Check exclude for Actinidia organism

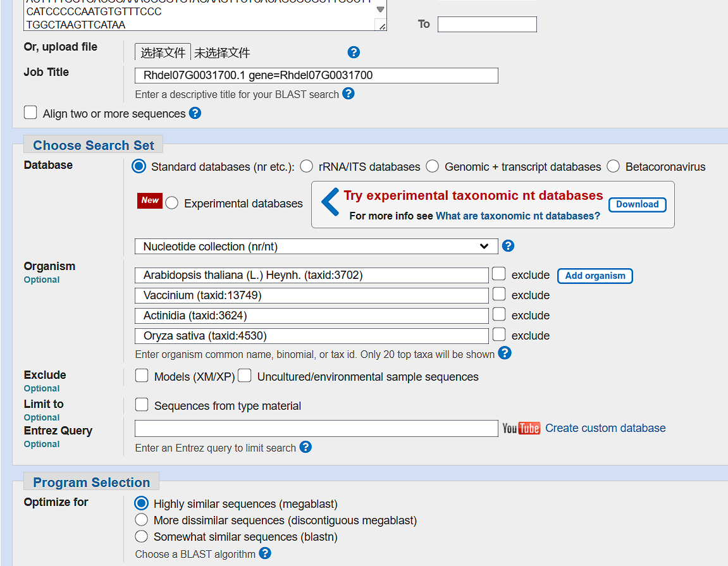click(498, 314)
